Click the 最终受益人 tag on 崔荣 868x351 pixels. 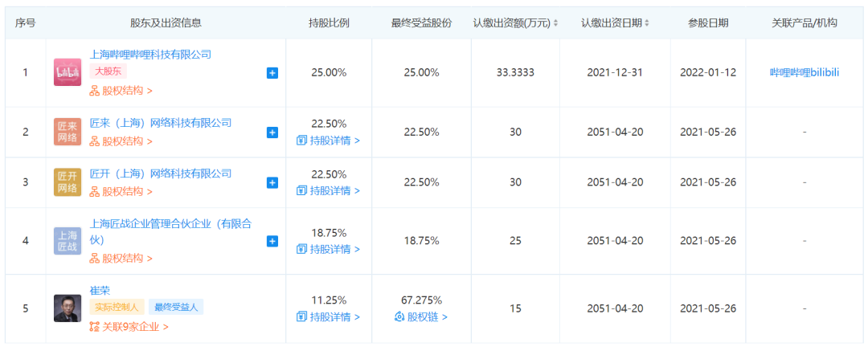(175, 307)
